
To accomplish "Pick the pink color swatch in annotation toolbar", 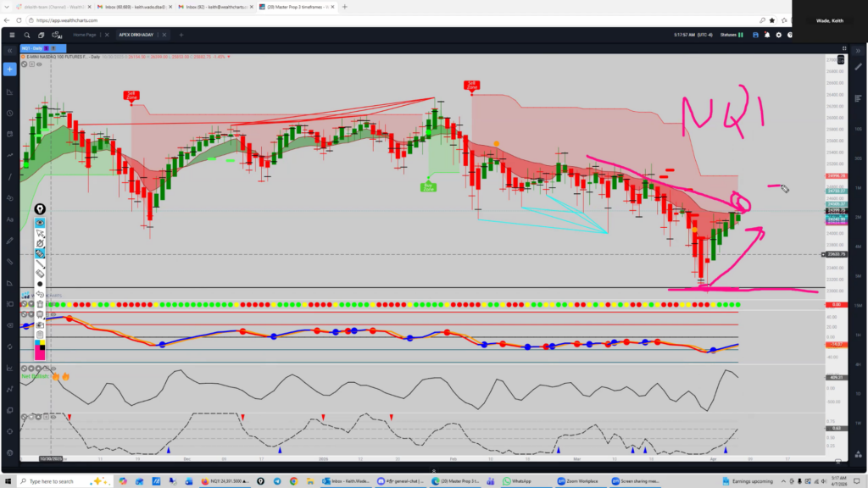I will (x=40, y=354).
